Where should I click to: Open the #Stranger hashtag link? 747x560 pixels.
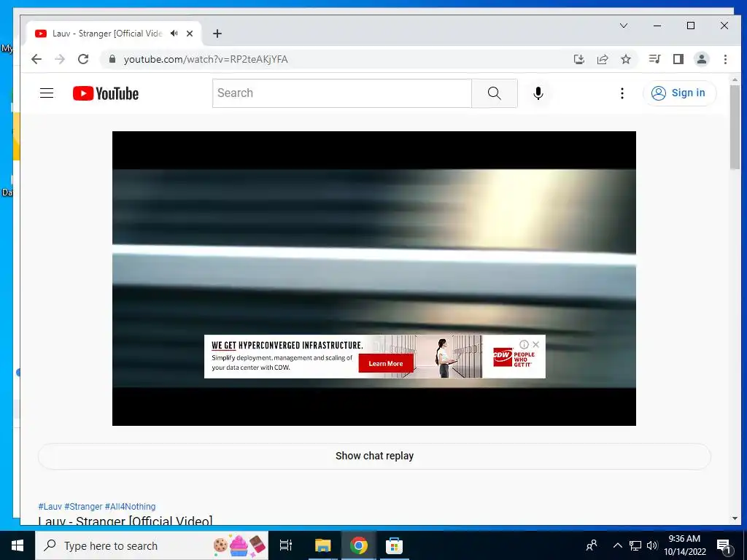[83, 507]
